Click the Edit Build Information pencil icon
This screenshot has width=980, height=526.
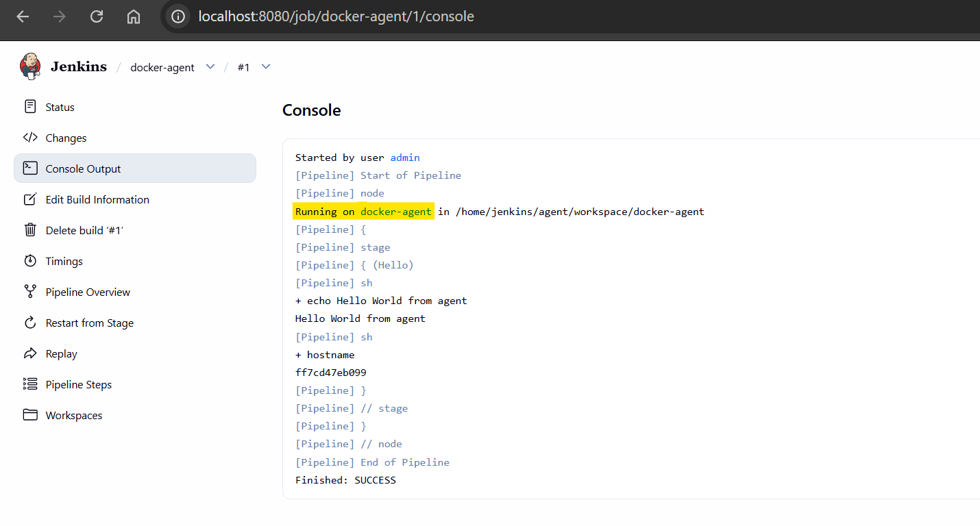click(x=30, y=199)
